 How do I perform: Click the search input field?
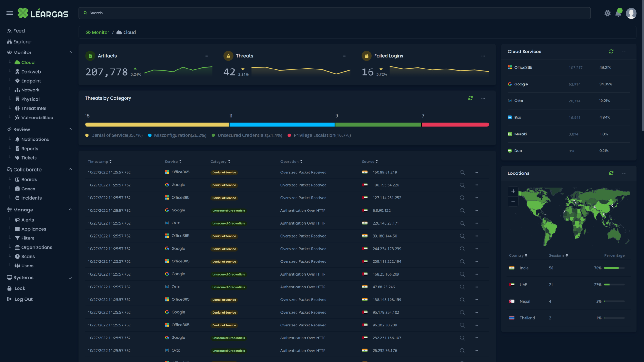tap(334, 13)
